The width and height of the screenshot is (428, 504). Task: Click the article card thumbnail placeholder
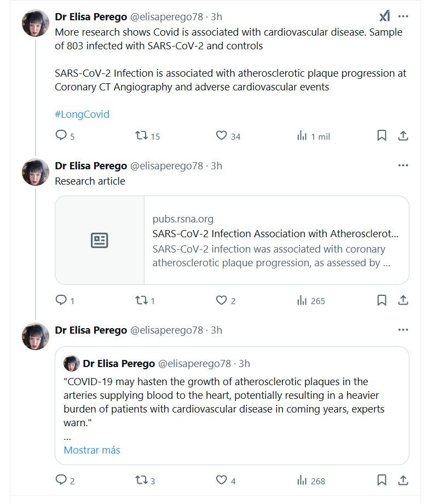[100, 240]
